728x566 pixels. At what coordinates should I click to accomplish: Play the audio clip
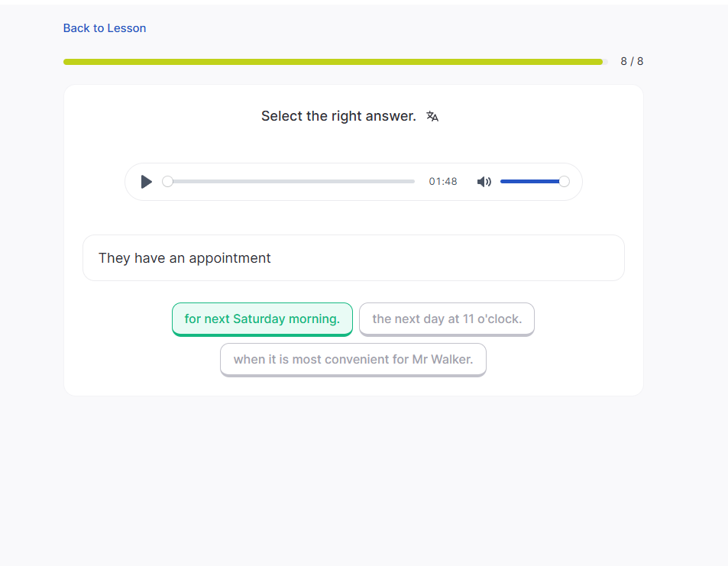tap(147, 182)
